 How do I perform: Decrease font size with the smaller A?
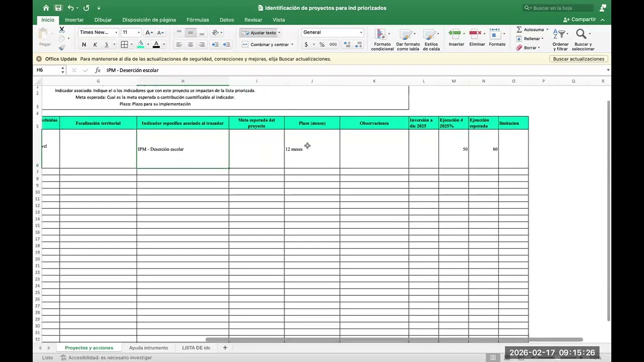[x=160, y=32]
